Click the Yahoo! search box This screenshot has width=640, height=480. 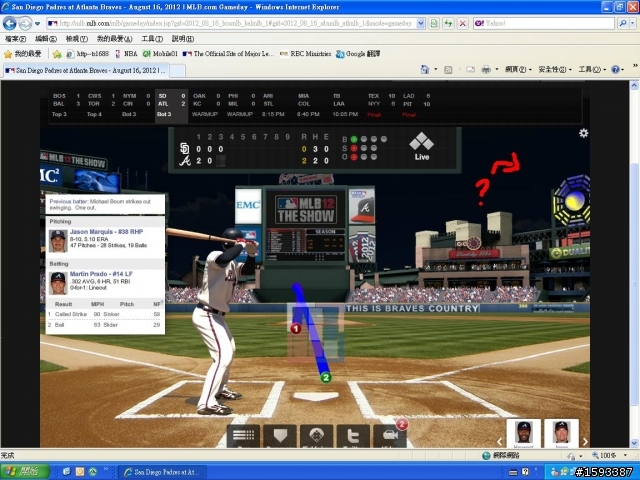point(544,23)
